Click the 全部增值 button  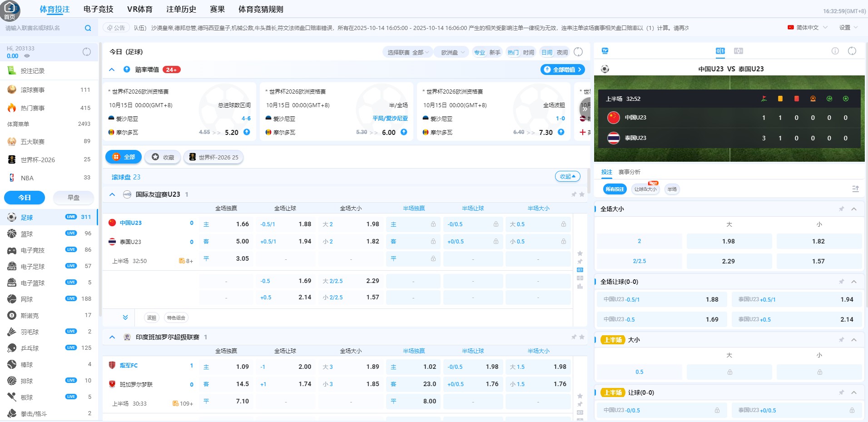563,70
